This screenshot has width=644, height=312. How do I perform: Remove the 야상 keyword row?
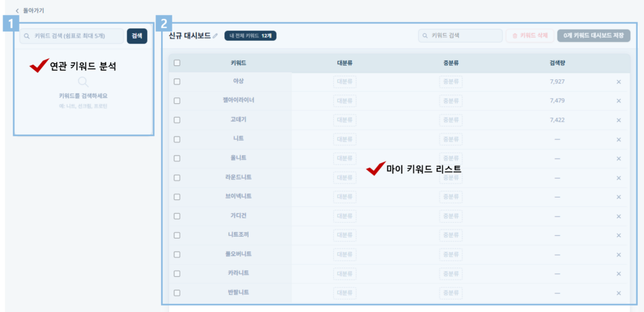coord(619,82)
